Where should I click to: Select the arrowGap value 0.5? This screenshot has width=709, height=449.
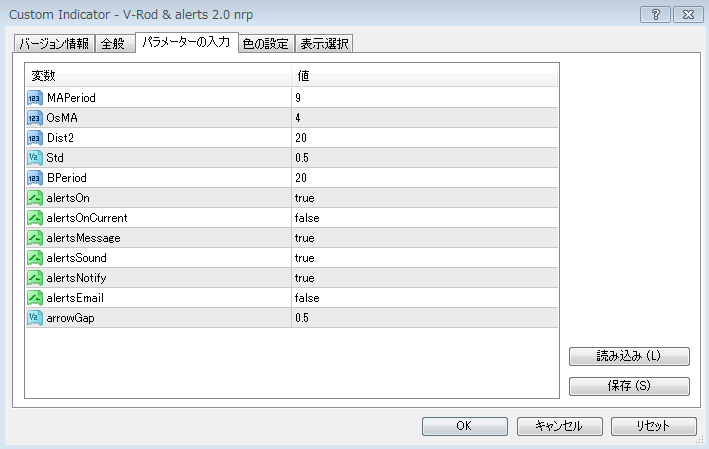(x=302, y=318)
